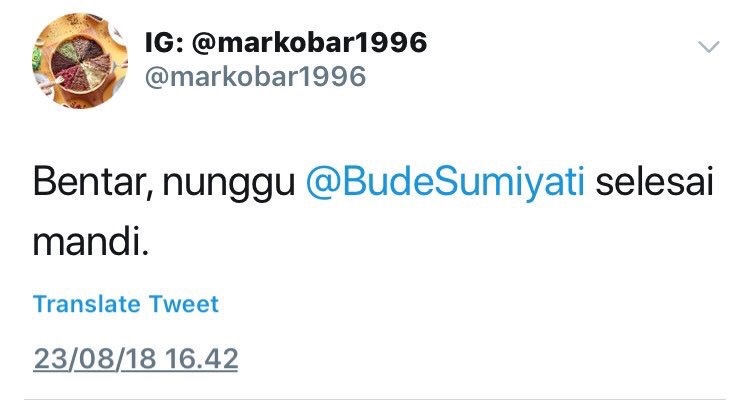Tap the word Tweet in the blue link
750x403 pixels.
[x=184, y=304]
